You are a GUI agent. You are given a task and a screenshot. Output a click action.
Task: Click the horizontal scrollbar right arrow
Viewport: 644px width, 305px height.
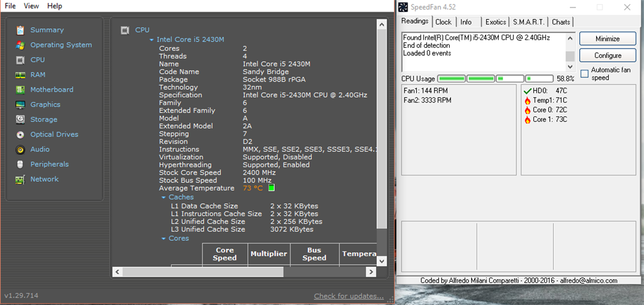(x=371, y=272)
